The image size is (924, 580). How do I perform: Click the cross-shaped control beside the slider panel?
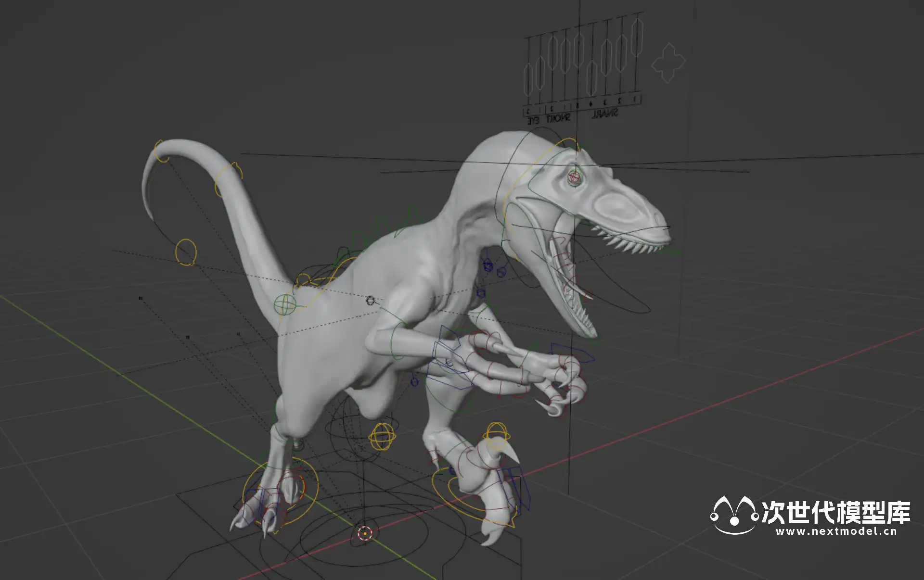668,63
